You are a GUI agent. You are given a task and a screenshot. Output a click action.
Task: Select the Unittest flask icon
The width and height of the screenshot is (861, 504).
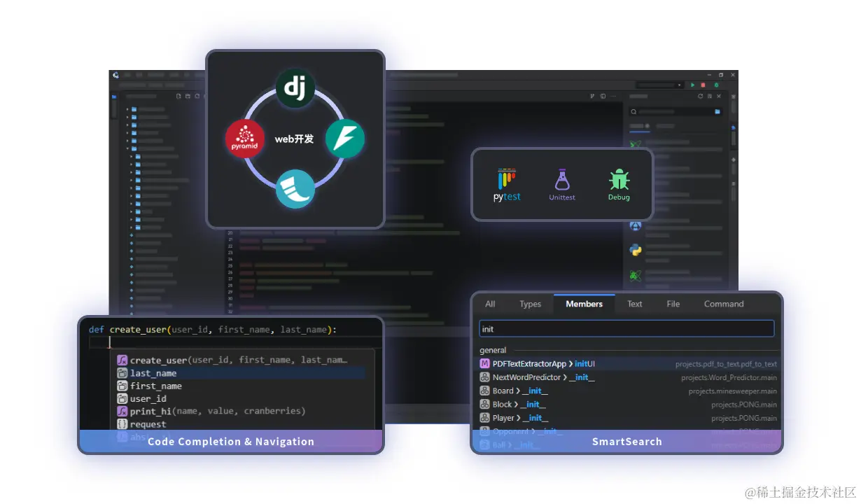click(562, 185)
